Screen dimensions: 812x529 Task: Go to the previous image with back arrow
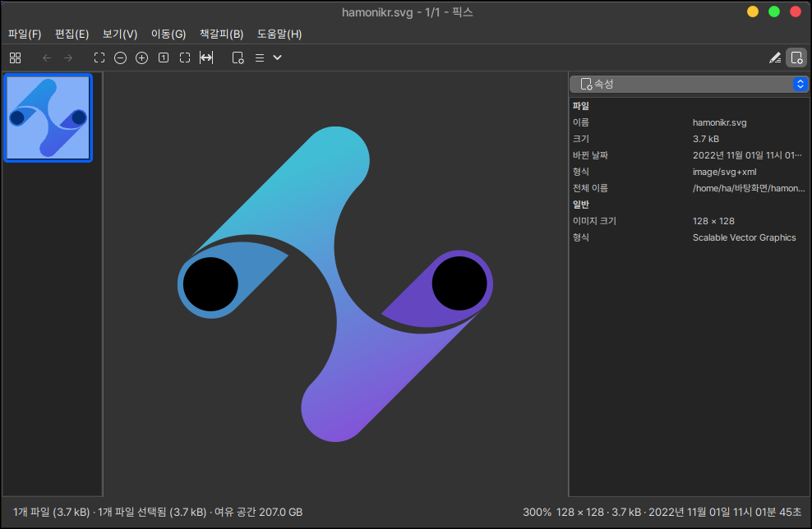coord(47,57)
